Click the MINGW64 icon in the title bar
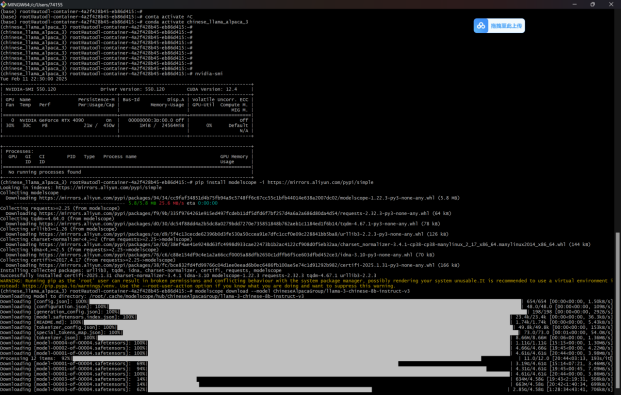Viewport: 621px width, 395px height. (x=4, y=4)
